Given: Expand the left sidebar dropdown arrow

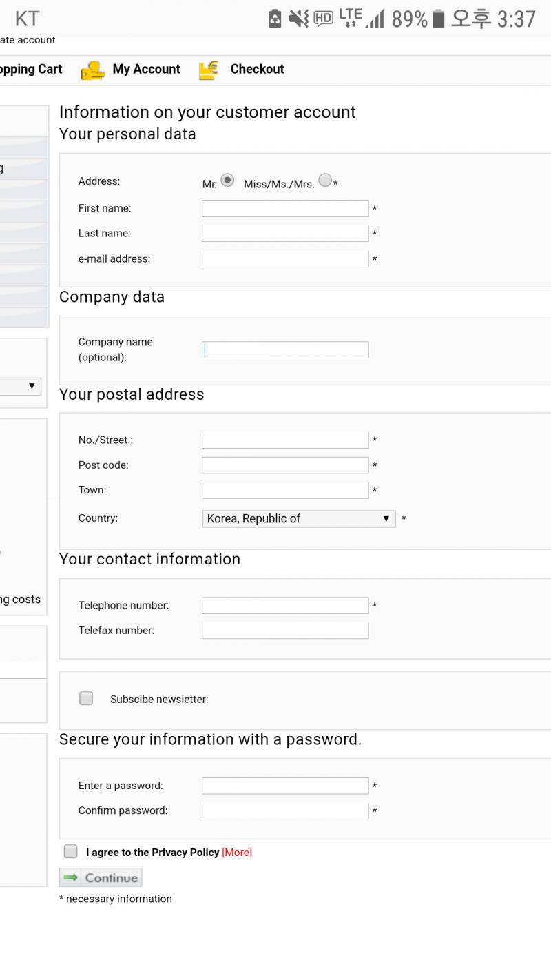Looking at the screenshot, I should tap(32, 386).
